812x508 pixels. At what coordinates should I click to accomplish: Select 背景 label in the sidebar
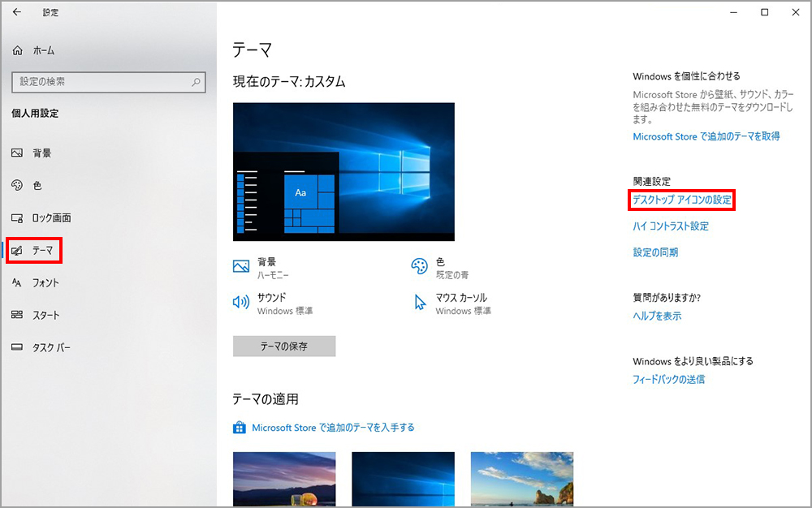(x=42, y=153)
